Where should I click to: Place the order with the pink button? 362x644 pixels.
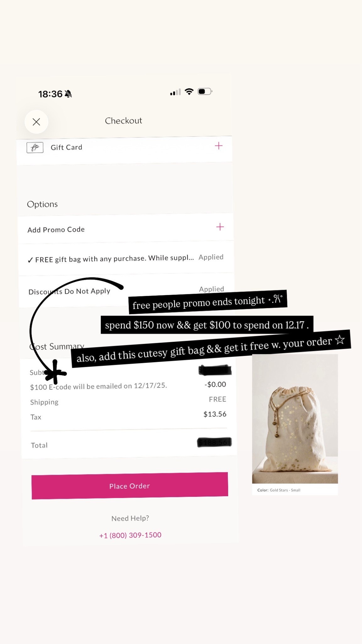130,486
